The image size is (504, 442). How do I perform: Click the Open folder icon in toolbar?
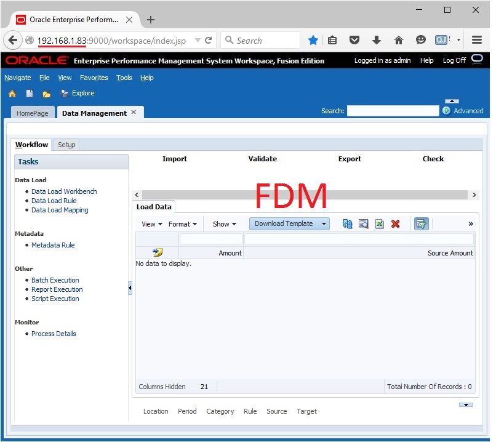[46, 94]
